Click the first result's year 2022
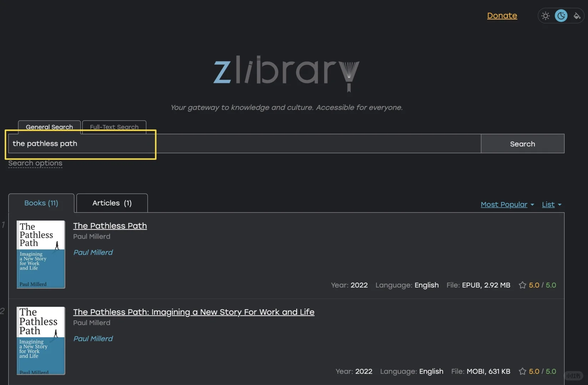This screenshot has height=385, width=588. [x=359, y=285]
